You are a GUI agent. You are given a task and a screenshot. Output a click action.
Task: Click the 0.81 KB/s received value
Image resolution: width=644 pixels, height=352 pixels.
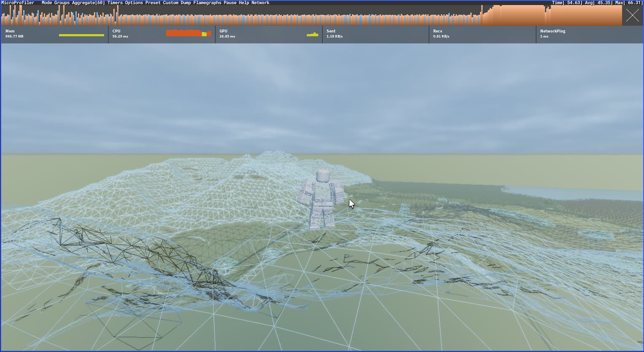coord(441,37)
